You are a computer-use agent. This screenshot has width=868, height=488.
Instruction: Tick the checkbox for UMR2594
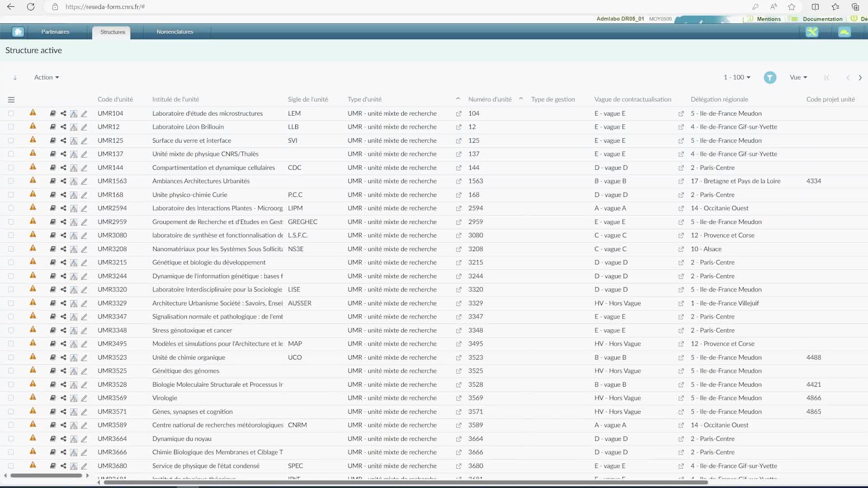click(11, 208)
